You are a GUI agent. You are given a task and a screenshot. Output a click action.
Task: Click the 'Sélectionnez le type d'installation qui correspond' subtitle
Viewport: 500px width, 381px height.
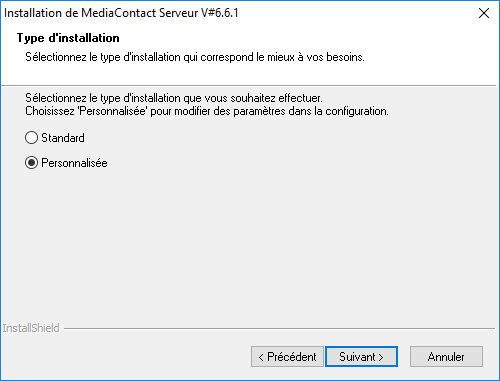pos(195,57)
